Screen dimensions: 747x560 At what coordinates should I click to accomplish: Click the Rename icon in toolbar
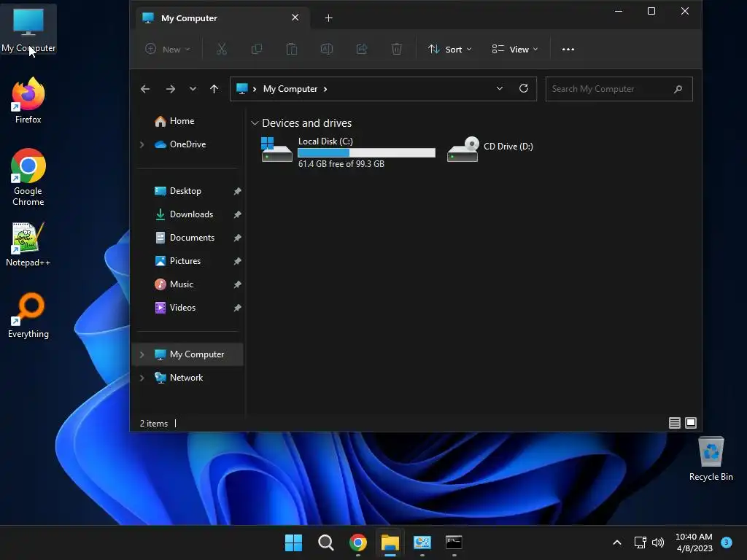coord(327,49)
